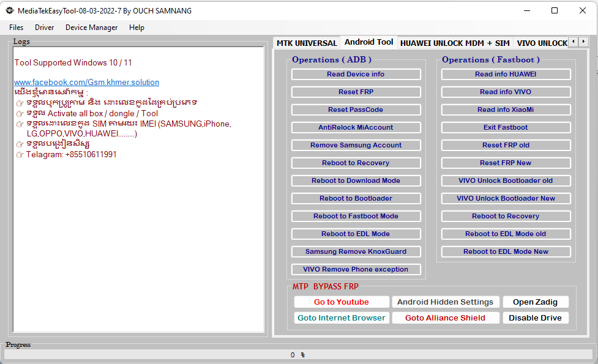Viewport: 598px width, 364px height.
Task: Open Zadig from the MTP BYPASS FRP section
Action: (x=536, y=302)
